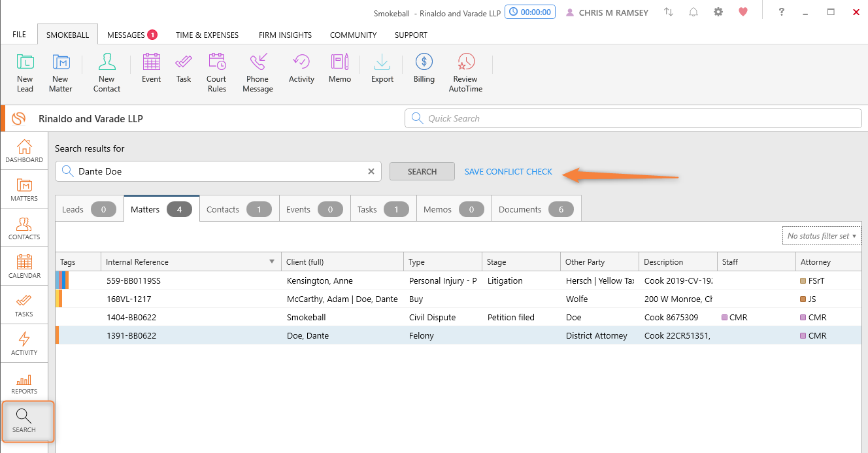Open settings gear in title bar
The image size is (868, 453).
pos(718,12)
